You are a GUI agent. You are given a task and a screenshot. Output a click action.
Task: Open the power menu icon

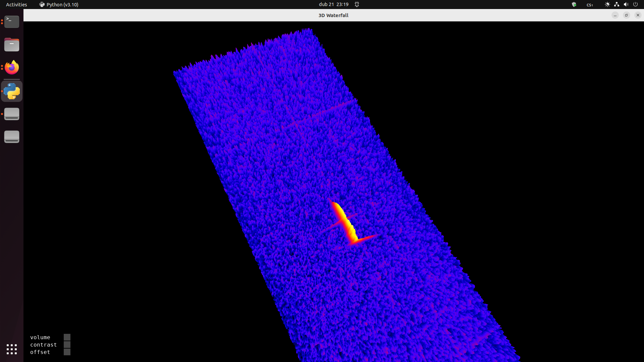[x=635, y=4]
